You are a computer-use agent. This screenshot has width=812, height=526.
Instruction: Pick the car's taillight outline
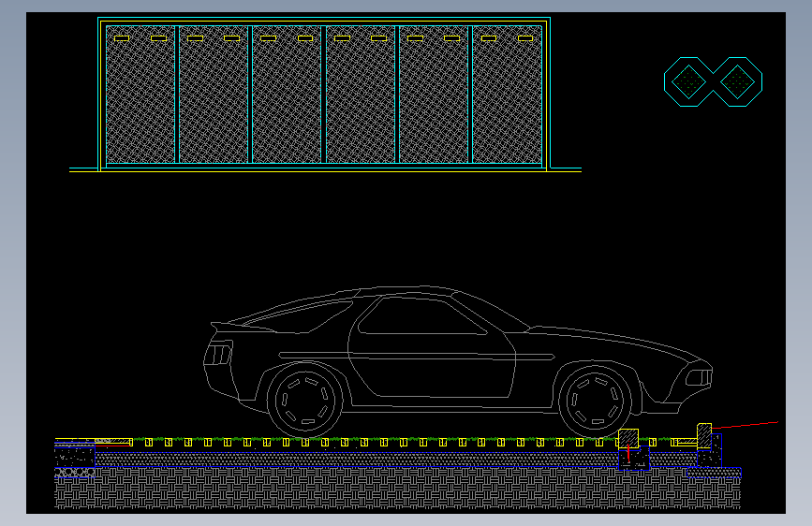tap(218, 355)
